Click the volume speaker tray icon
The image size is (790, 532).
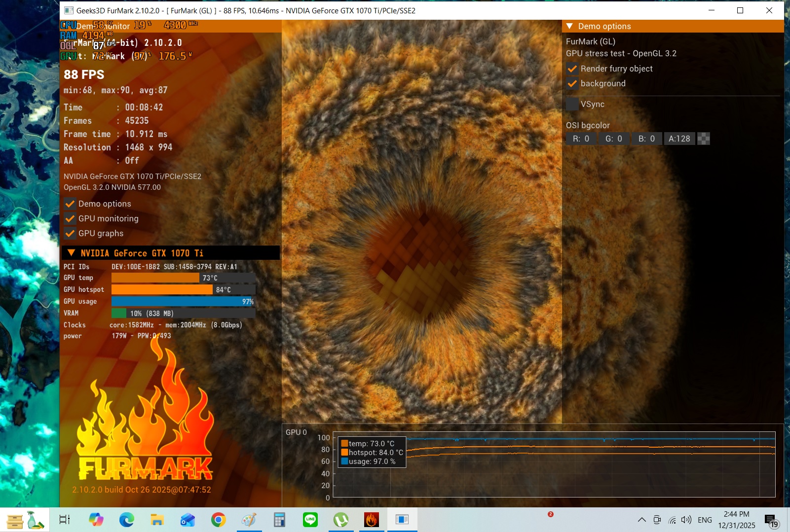coord(686,520)
